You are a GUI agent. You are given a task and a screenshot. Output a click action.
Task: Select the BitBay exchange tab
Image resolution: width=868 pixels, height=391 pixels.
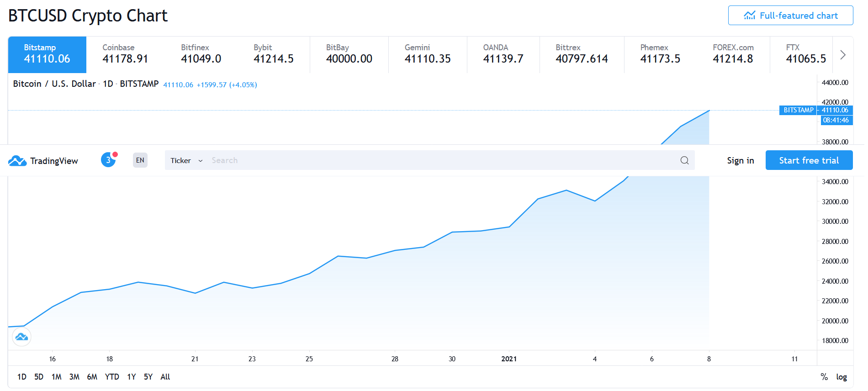(x=349, y=55)
